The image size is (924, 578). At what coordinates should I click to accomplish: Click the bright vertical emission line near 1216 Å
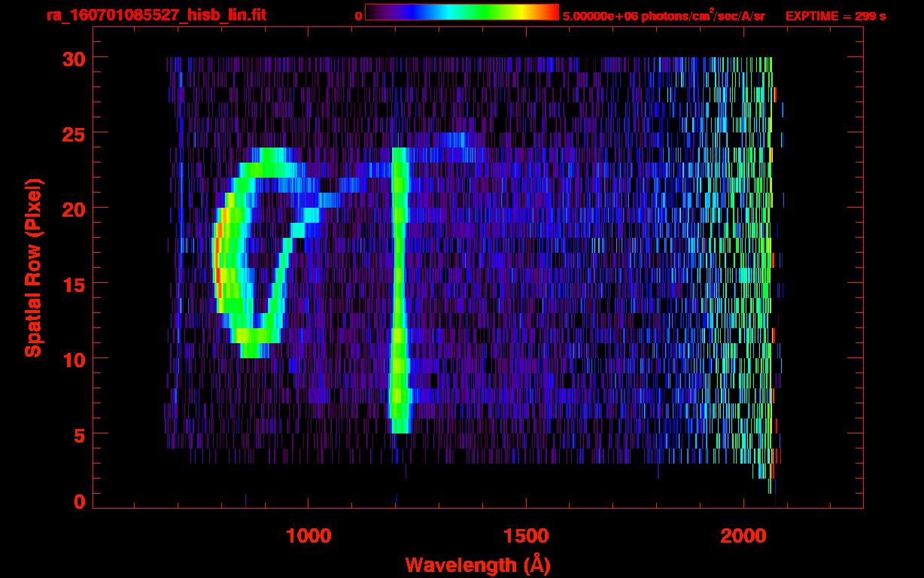[x=399, y=290]
